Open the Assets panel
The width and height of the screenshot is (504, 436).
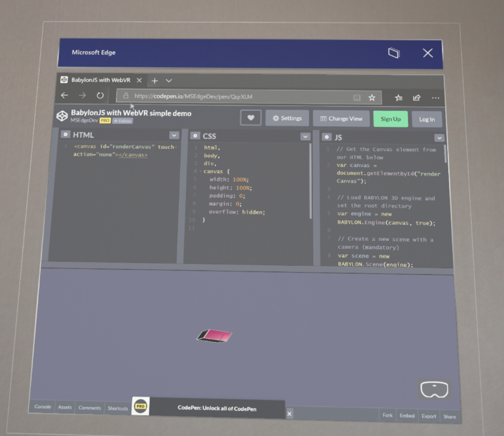65,407
